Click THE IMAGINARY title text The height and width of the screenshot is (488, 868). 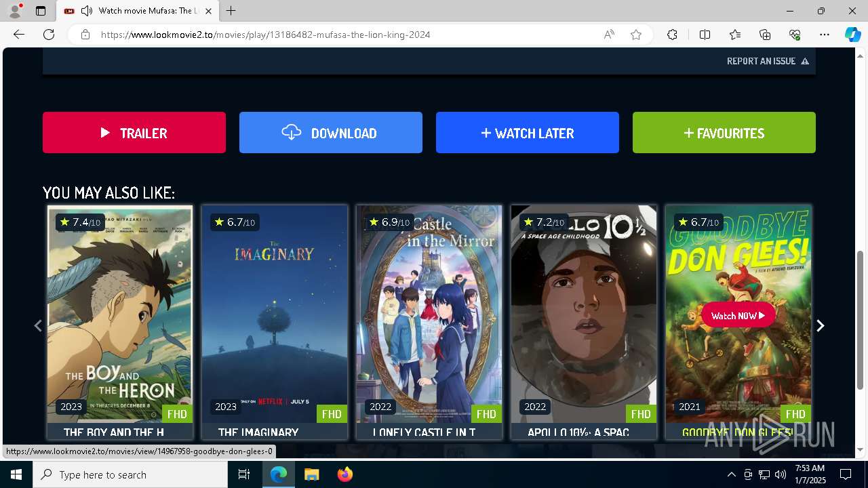point(258,432)
